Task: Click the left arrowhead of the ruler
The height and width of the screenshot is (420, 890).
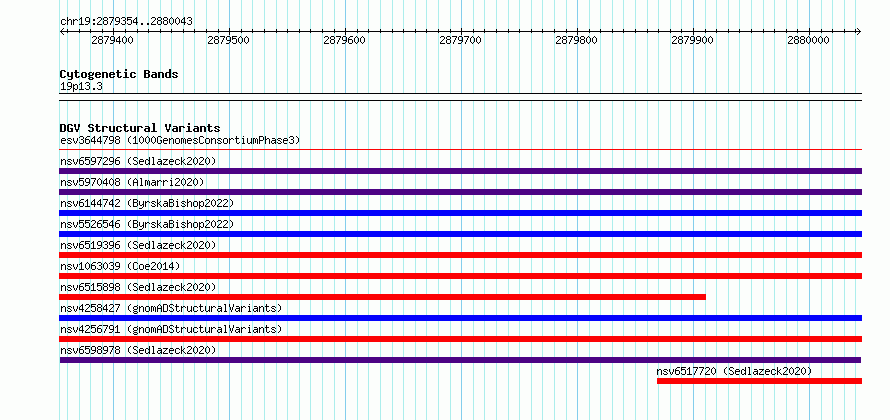Action: click(62, 32)
